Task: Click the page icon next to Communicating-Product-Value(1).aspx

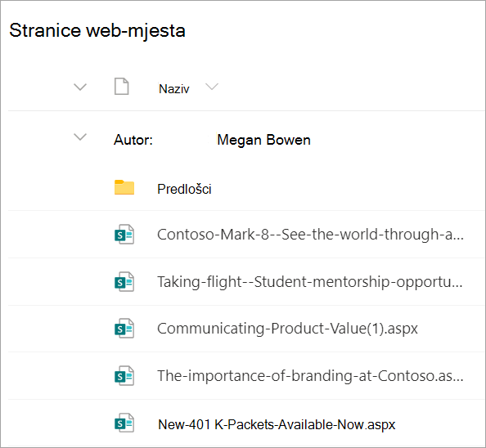Action: point(124,328)
